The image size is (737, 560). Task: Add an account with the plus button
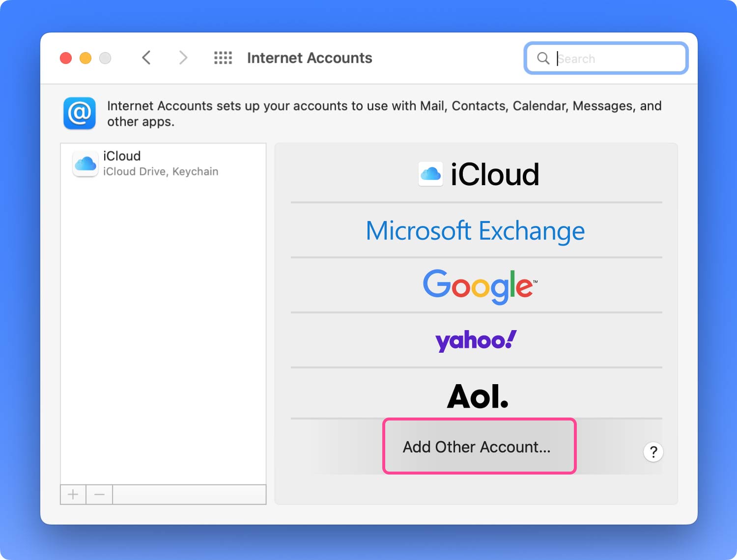(73, 494)
